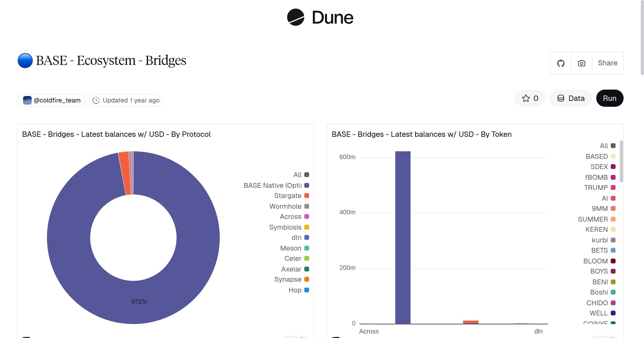644x338 pixels.
Task: Click the Data database icon
Action: tap(561, 98)
